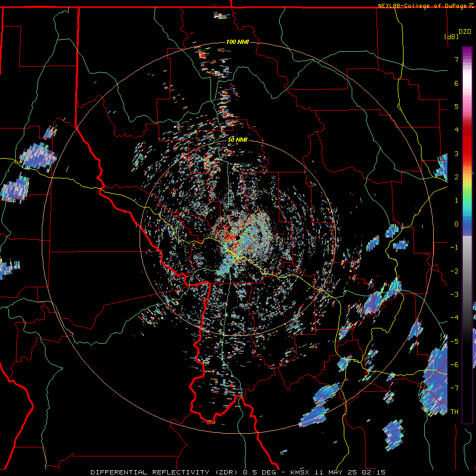Viewport: 476px width, 476px height.
Task: Click the 02:15 timestamp
Action: (x=373, y=472)
